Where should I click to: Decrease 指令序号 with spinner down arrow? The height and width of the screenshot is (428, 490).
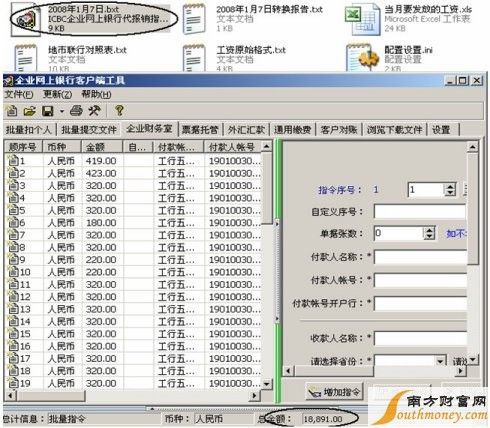pyautogui.click(x=450, y=193)
